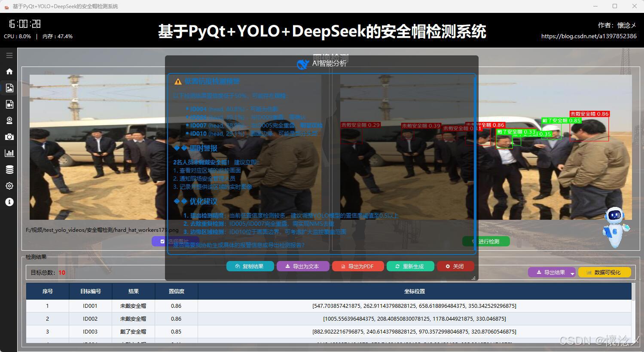Open the database records sidebar icon

coord(9,170)
